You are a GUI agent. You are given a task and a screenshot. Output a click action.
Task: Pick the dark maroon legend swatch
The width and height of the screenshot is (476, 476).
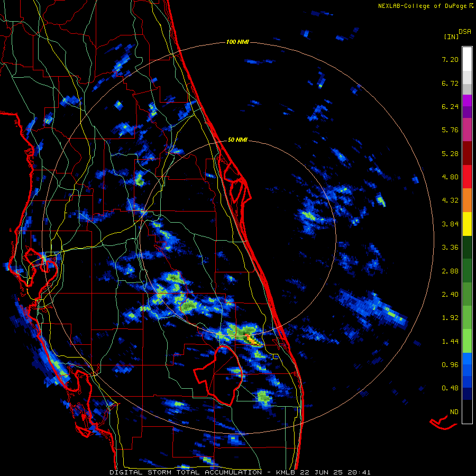tap(467, 153)
